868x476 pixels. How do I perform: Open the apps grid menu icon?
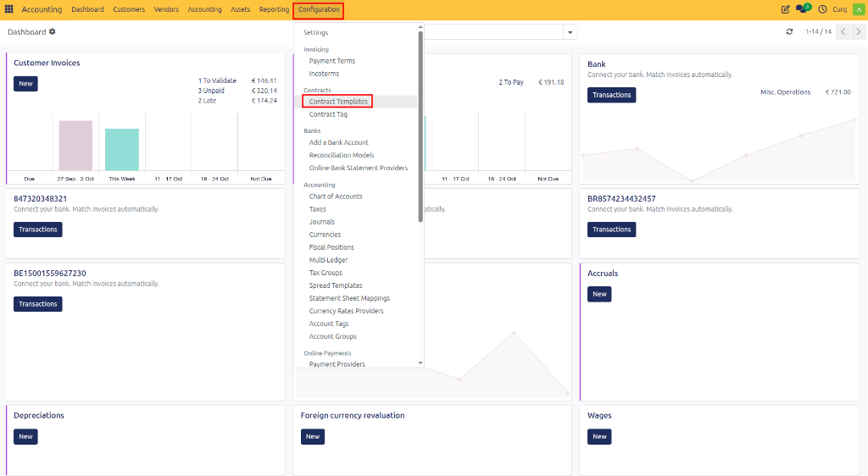(8, 9)
